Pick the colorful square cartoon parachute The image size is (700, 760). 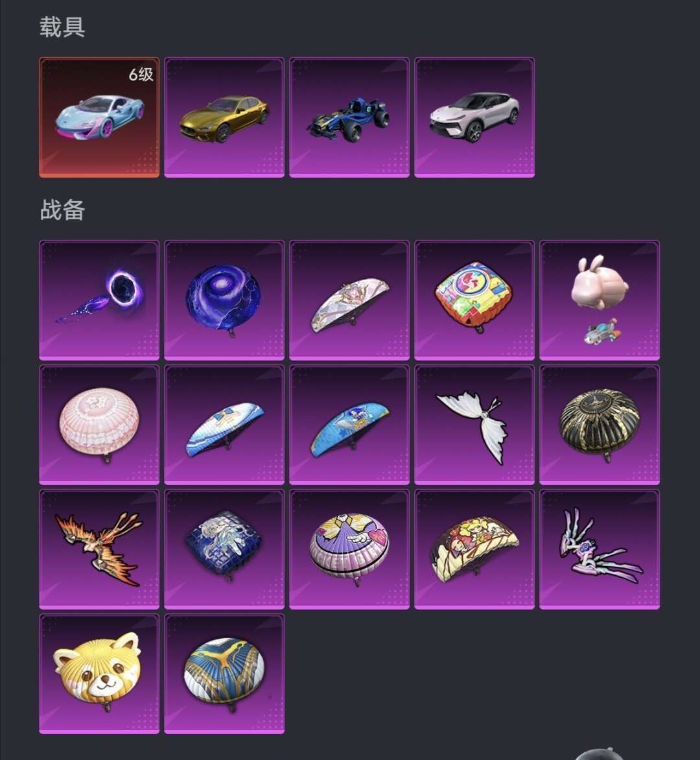pos(474,300)
